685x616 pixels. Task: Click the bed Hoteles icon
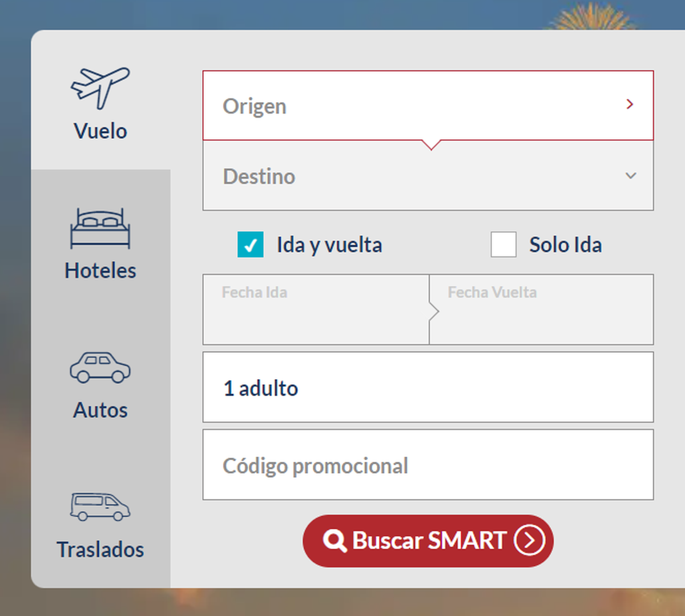(100, 228)
